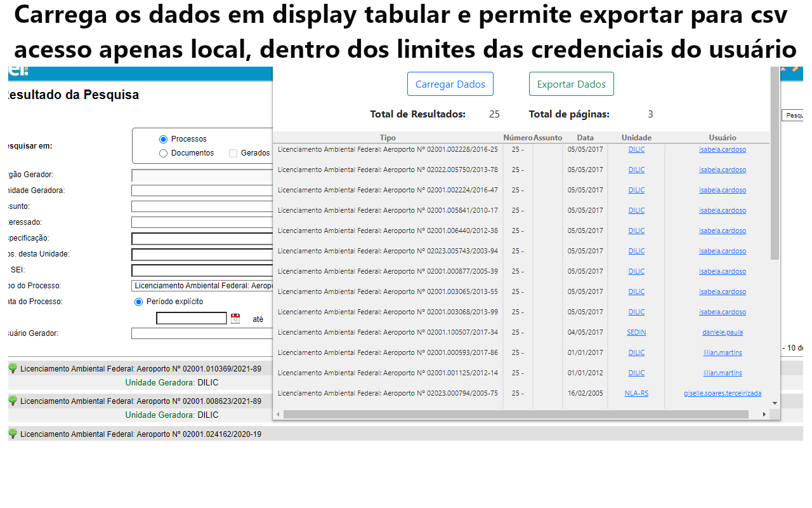Click the Exportar Dados button
This screenshot has height=508, width=812.
click(572, 84)
